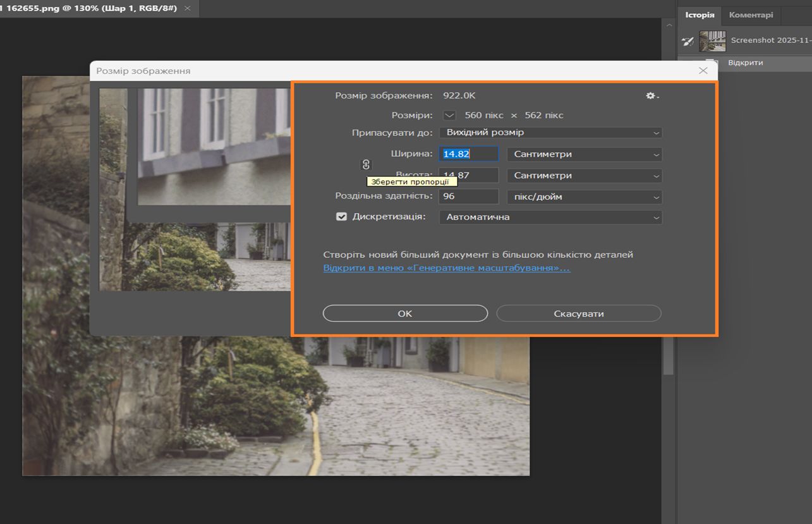Viewport: 812px width, 524px height.
Task: Click the 560 пікс × 562 пікс dimensions text
Action: point(514,116)
